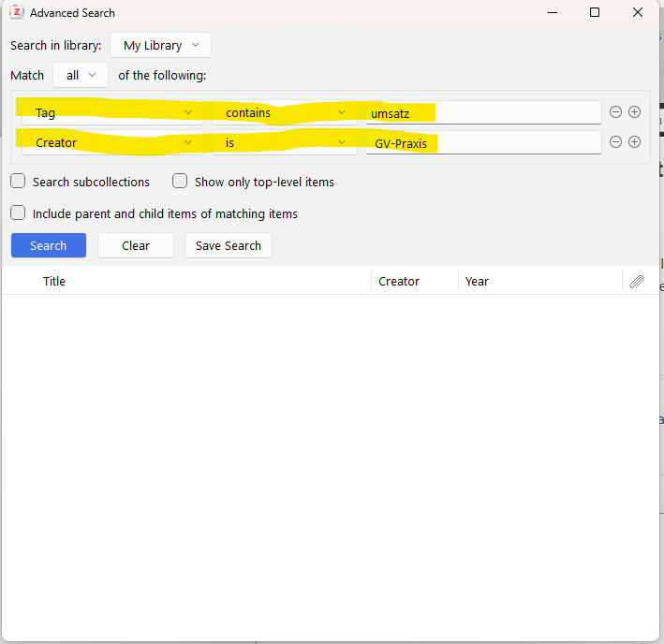
Task: Open the Creator field dropdown
Action: [x=112, y=142]
